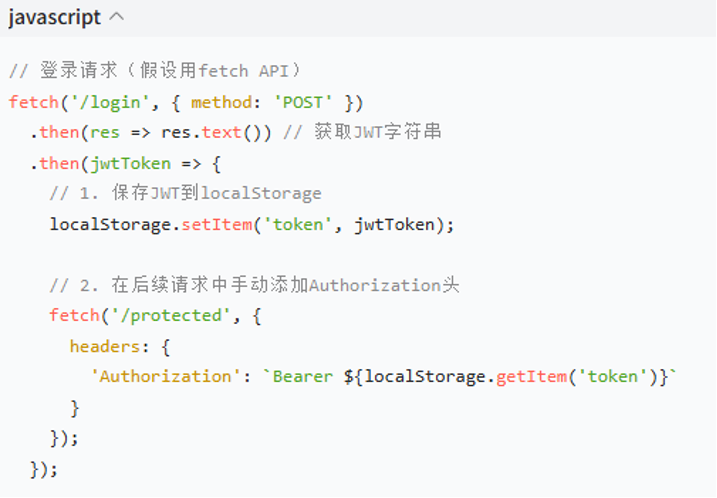Click the getItem method in template literal
The height and width of the screenshot is (498, 717).
pyautogui.click(x=531, y=377)
